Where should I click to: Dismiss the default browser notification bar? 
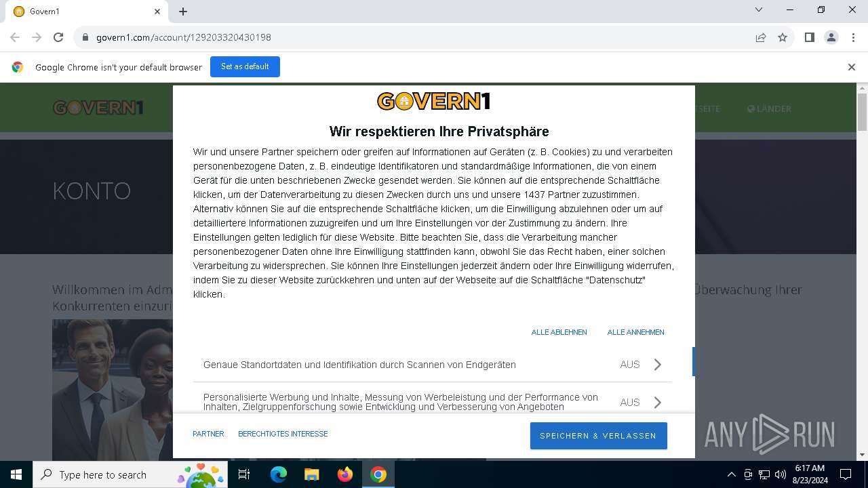point(852,67)
